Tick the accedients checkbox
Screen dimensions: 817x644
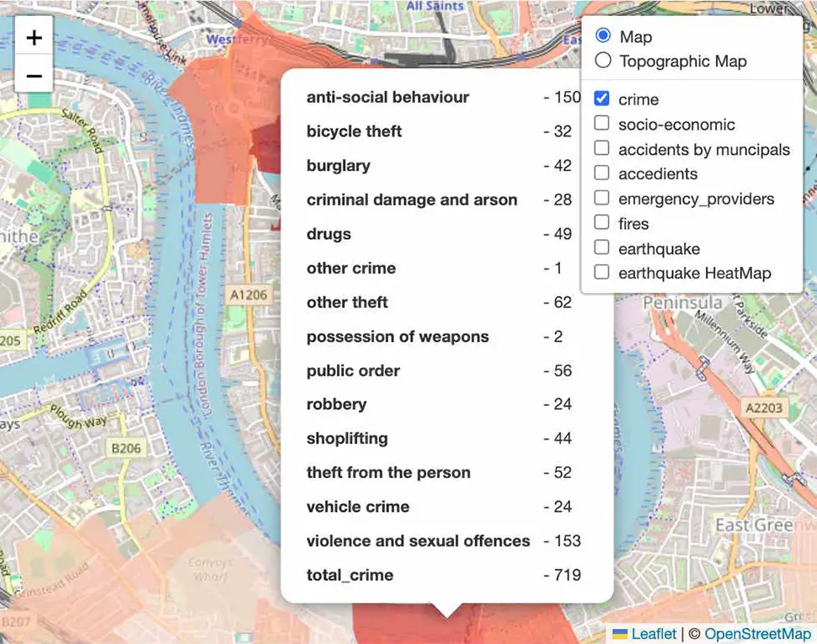pos(601,173)
